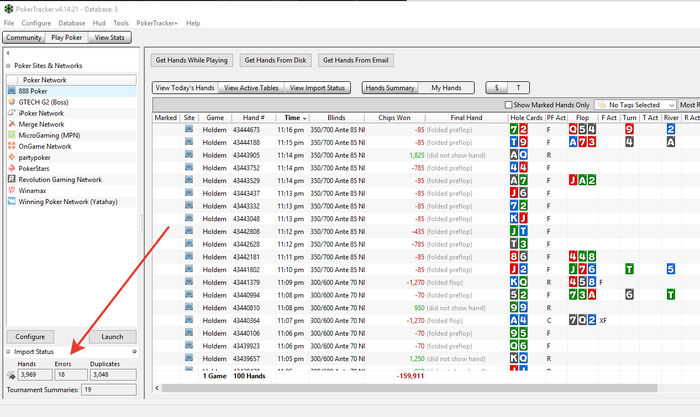Click the Merge Network icon
Image resolution: width=700 pixels, height=417 pixels.
(12, 124)
